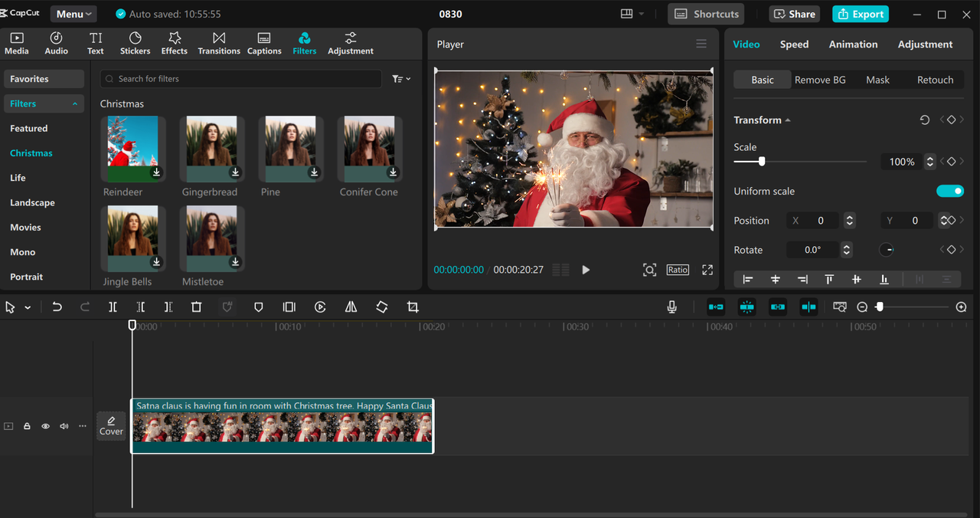
Task: Click the Mirror flip icon
Action: (x=351, y=307)
